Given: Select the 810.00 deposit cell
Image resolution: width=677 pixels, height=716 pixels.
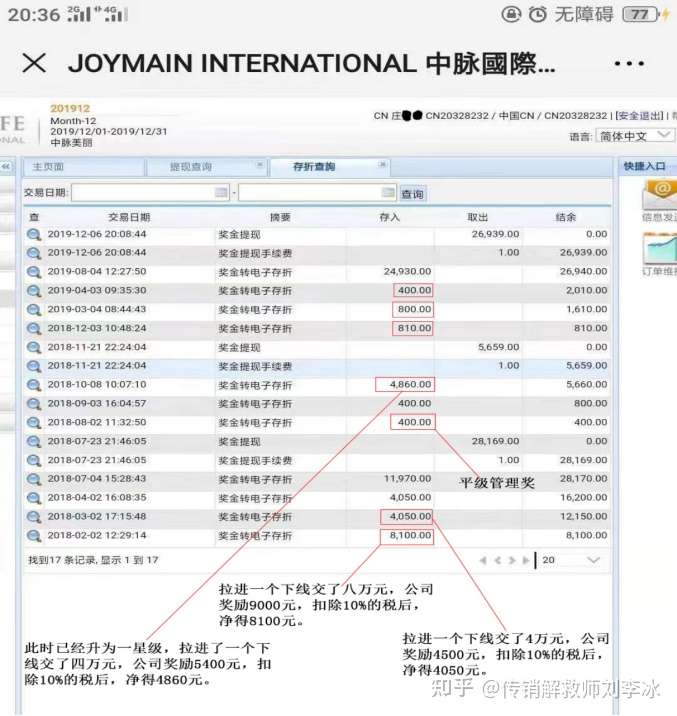Looking at the screenshot, I should (414, 328).
